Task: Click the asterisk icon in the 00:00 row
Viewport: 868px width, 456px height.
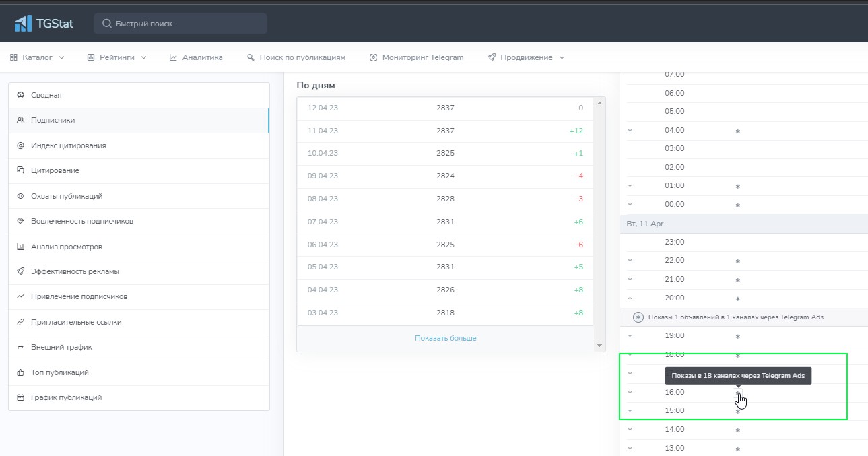Action: [738, 205]
